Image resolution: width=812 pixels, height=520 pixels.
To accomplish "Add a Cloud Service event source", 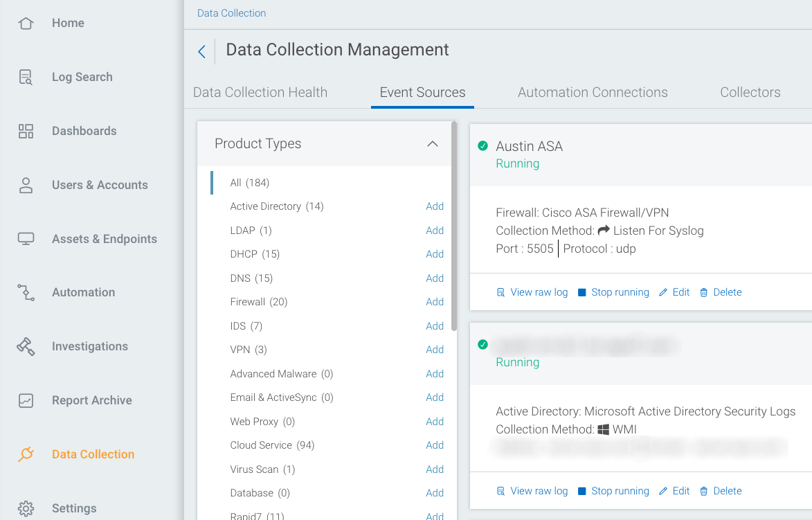I will pyautogui.click(x=435, y=445).
